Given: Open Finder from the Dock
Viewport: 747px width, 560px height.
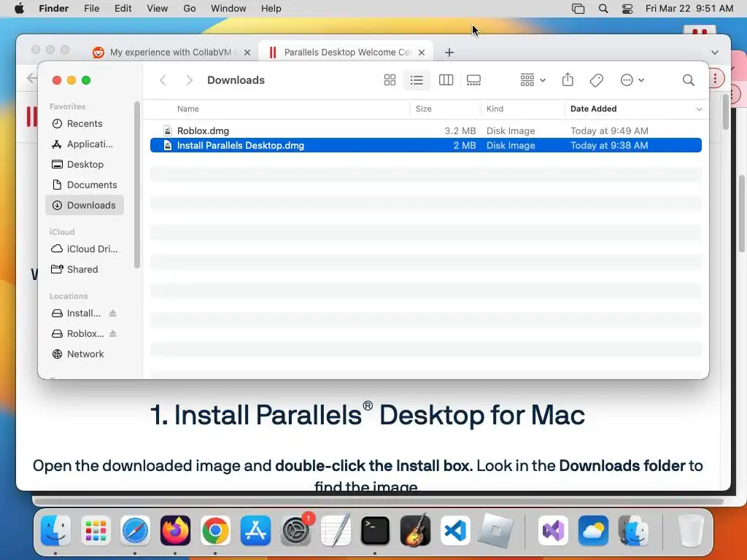Looking at the screenshot, I should tap(55, 531).
